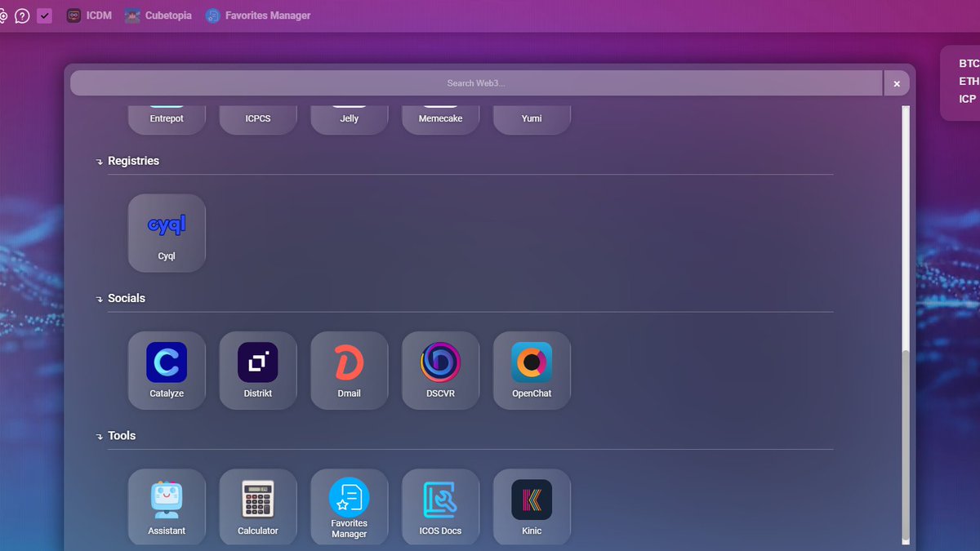Image resolution: width=980 pixels, height=551 pixels.
Task: Toggle the checkmark box in top bar
Action: (45, 16)
